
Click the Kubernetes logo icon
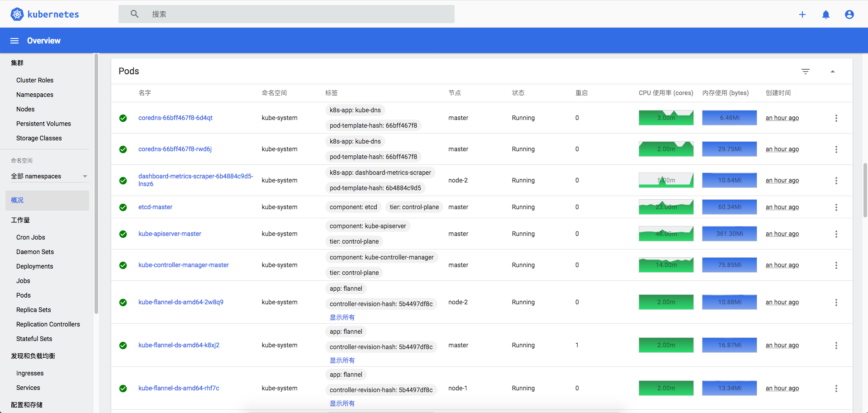(x=17, y=14)
